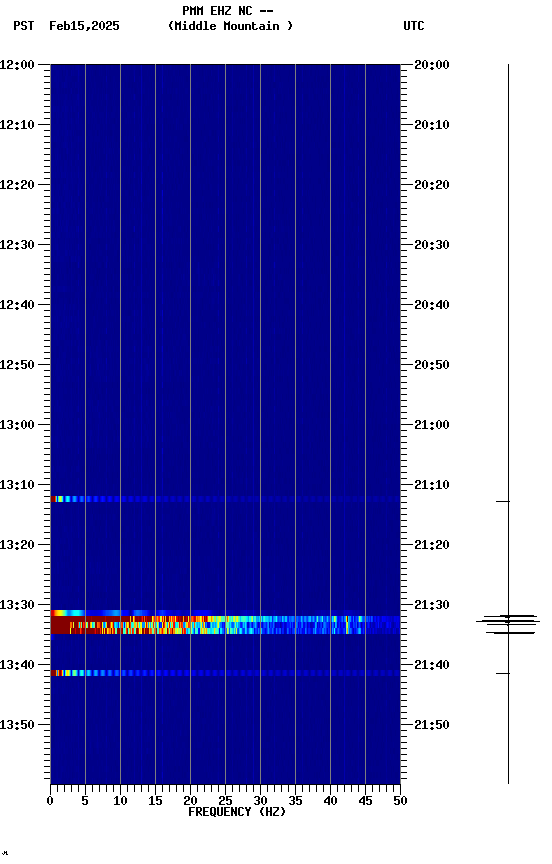The image size is (552, 864).
Task: Click the 5 Hz frequency axis label
Action: 85,801
